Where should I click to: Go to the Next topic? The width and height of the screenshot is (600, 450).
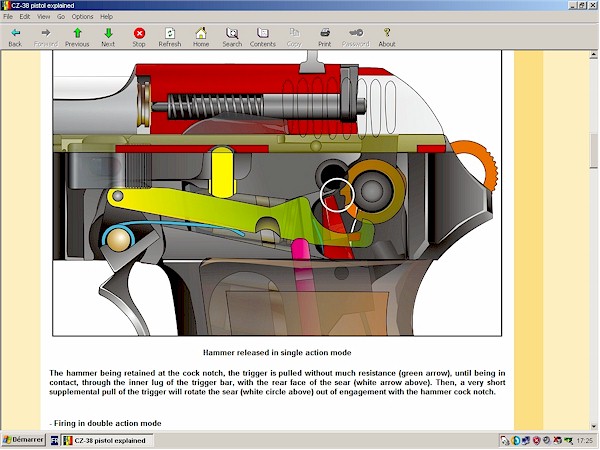108,37
